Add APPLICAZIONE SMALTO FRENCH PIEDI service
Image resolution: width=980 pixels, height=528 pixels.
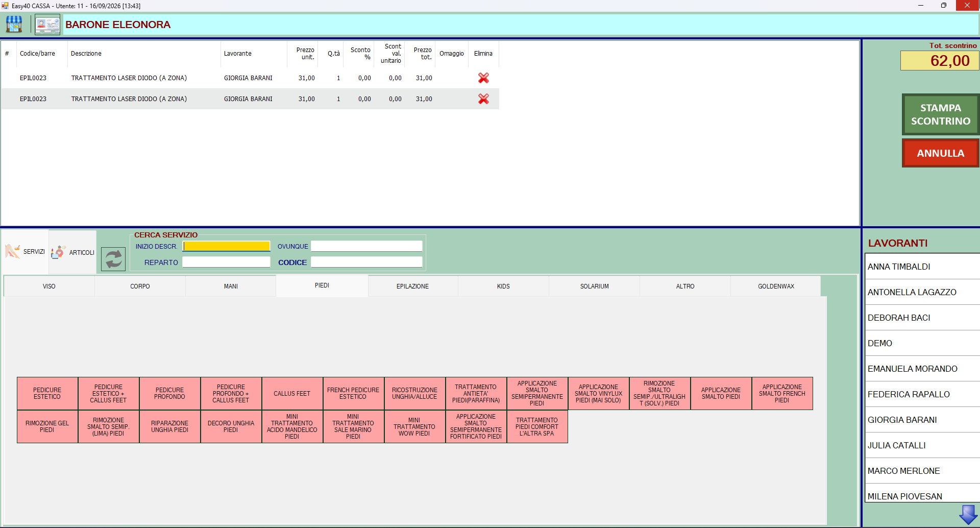(782, 394)
